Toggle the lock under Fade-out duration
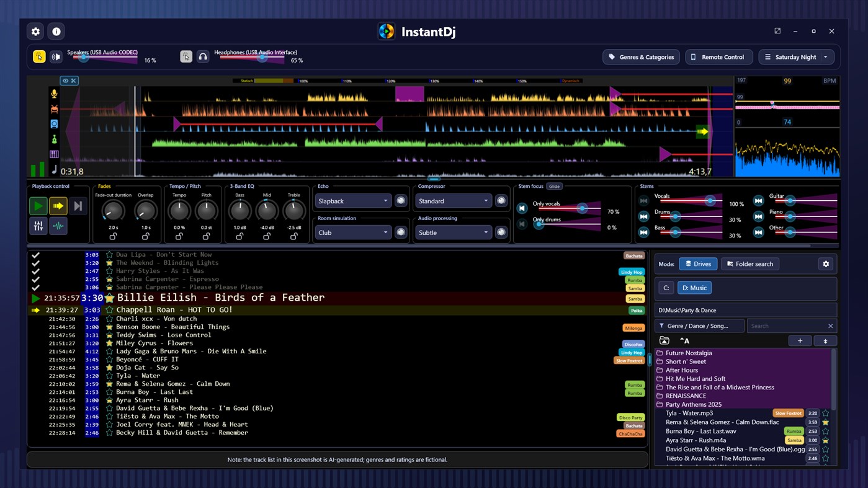Viewport: 868px width, 488px height. [x=113, y=236]
